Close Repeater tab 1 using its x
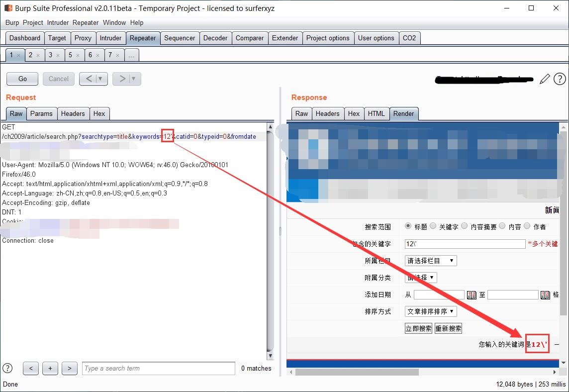 pos(19,55)
